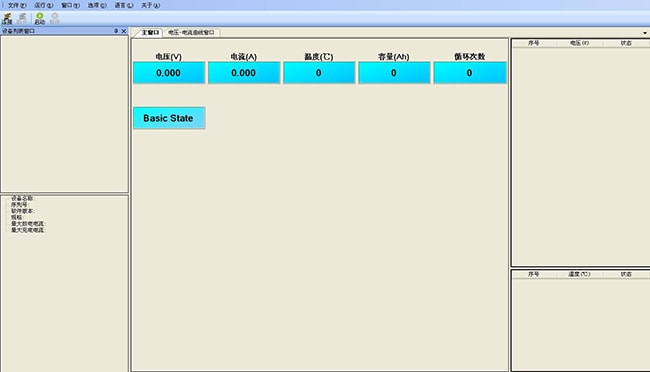Open the 运行 (Run) menu
This screenshot has height=372, width=650.
click(x=44, y=5)
